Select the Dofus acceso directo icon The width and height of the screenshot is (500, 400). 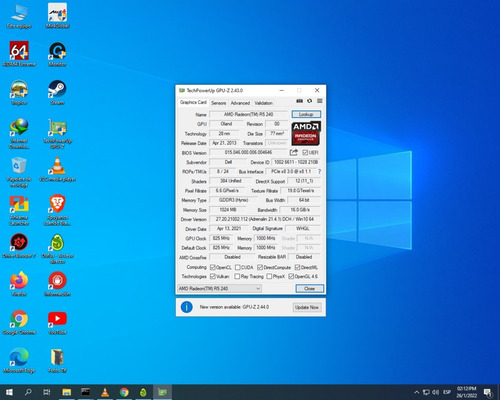57,249
